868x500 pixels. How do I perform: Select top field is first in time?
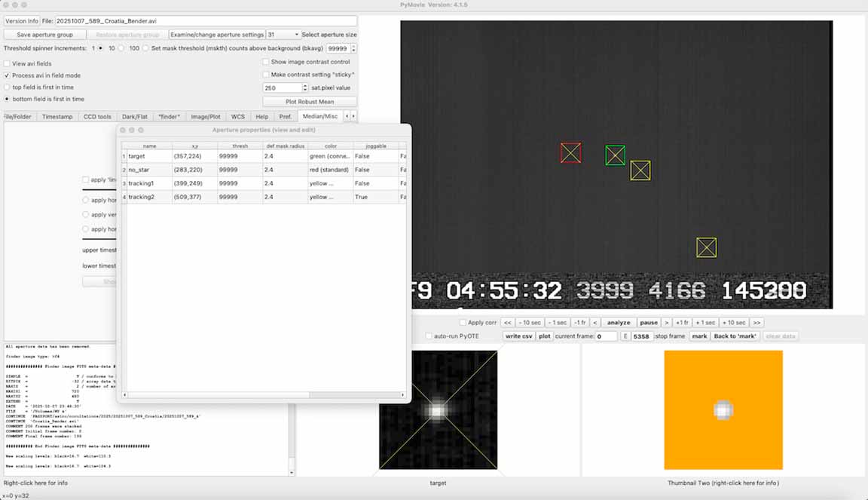8,87
